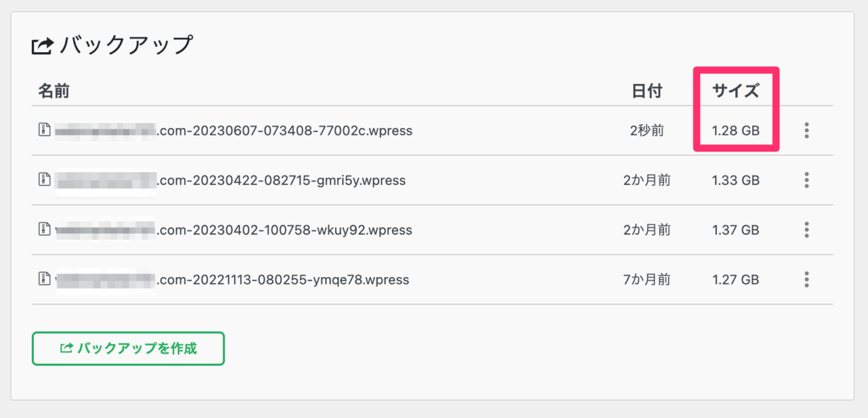This screenshot has width=868, height=418.
Task: Open options menu for 20230422-082715 backup
Action: coord(806,180)
